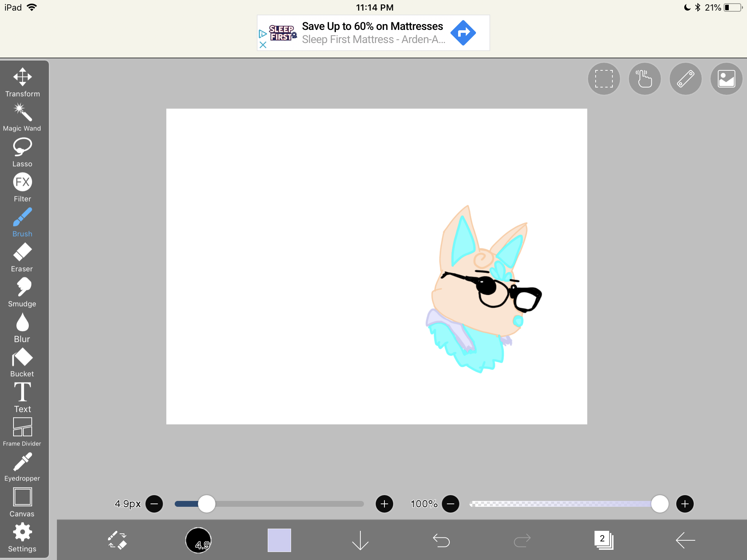Toggle the ruler tool button
The image size is (747, 560).
click(x=685, y=79)
